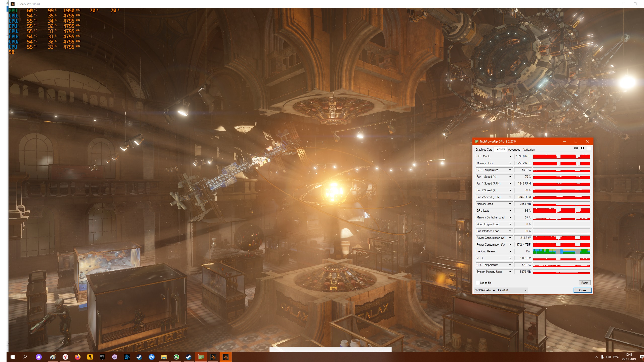Open the GPU Temperature sensor dropdown
The height and width of the screenshot is (362, 644).
pyautogui.click(x=510, y=170)
